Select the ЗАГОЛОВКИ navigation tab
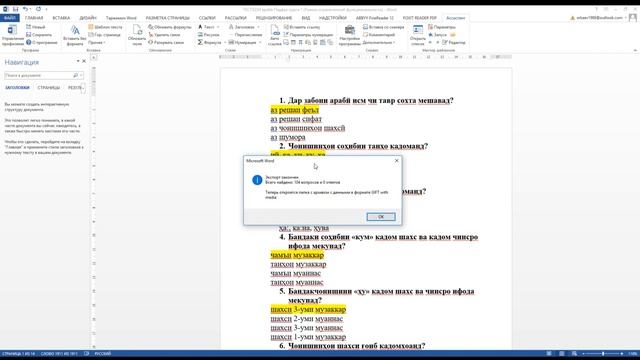The width and height of the screenshot is (640, 360). [17, 88]
